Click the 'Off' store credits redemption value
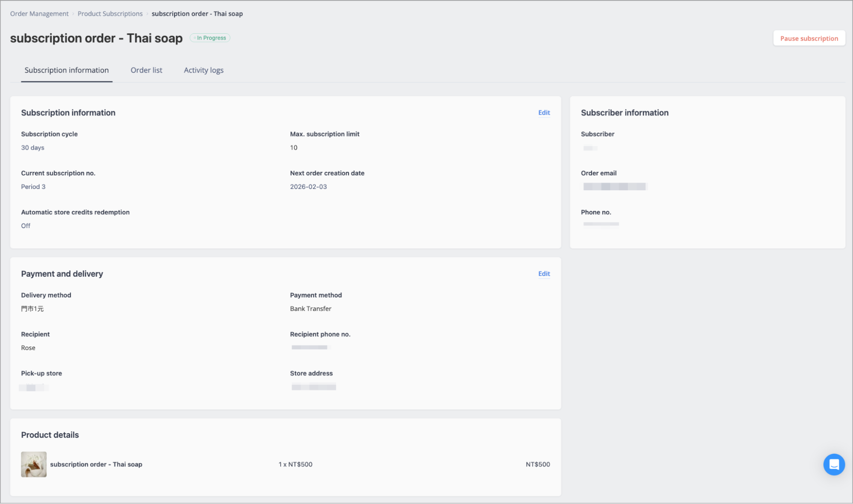The height and width of the screenshot is (504, 853). (x=26, y=226)
